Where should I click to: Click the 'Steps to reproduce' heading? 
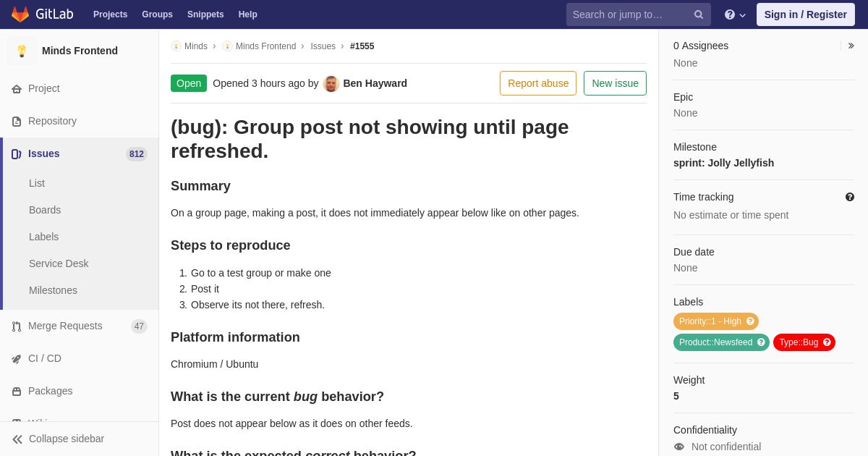pos(231,245)
